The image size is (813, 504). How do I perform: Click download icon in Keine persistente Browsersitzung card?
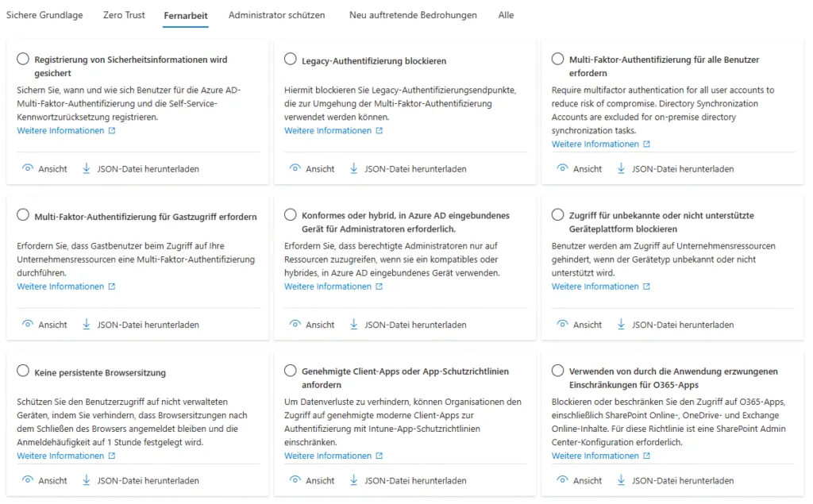(87, 480)
